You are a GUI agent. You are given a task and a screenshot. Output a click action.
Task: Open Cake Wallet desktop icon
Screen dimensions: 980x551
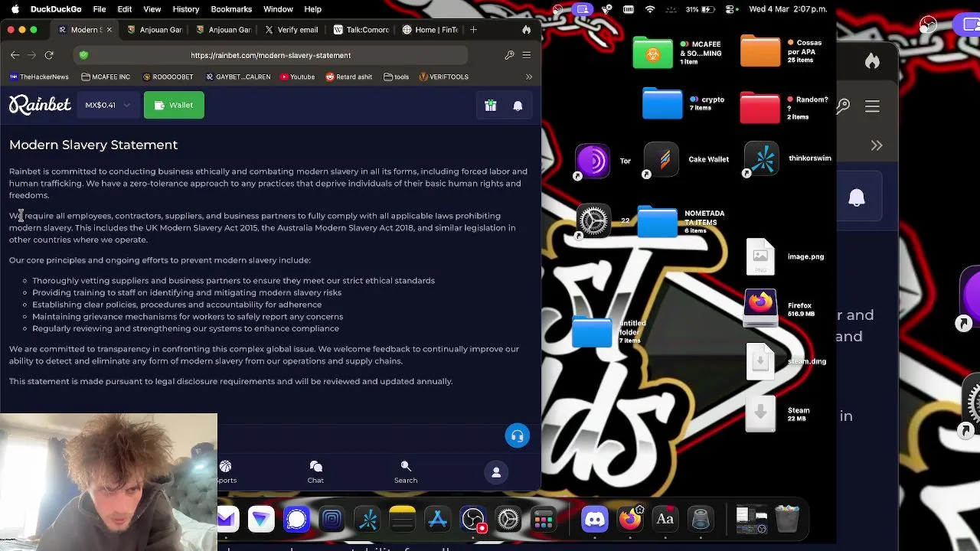point(661,160)
